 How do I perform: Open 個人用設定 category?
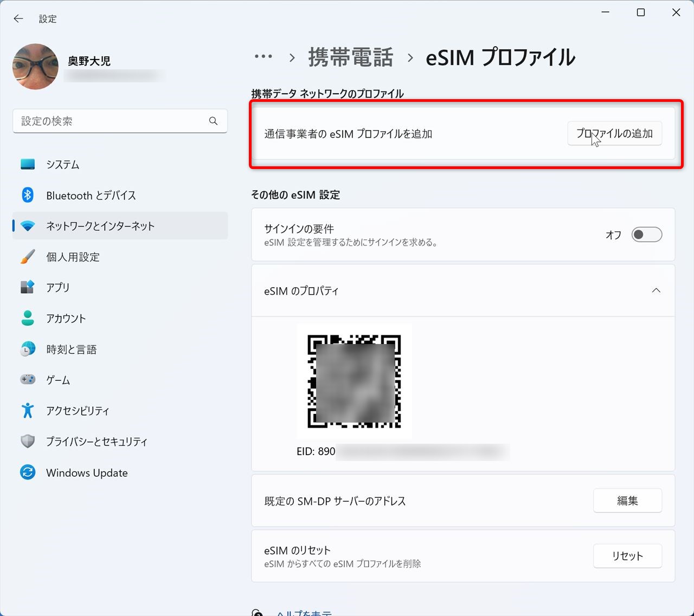pos(120,257)
